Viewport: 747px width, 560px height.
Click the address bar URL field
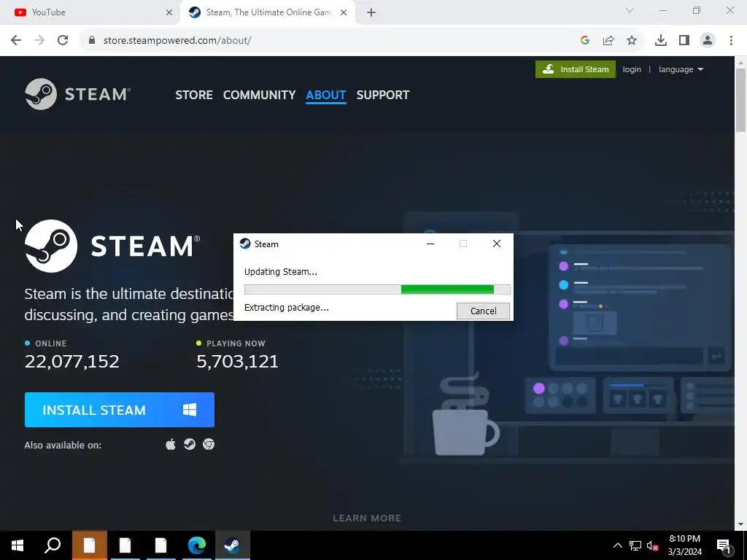point(333,41)
